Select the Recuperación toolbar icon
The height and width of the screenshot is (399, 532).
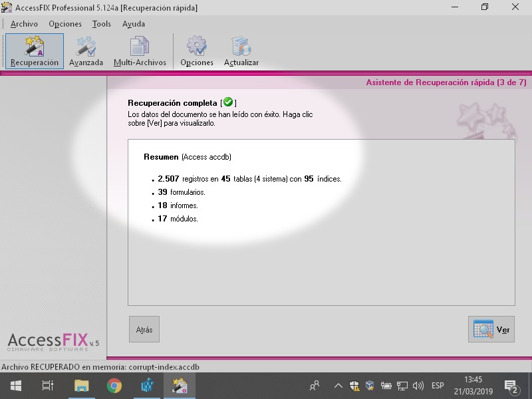33,50
